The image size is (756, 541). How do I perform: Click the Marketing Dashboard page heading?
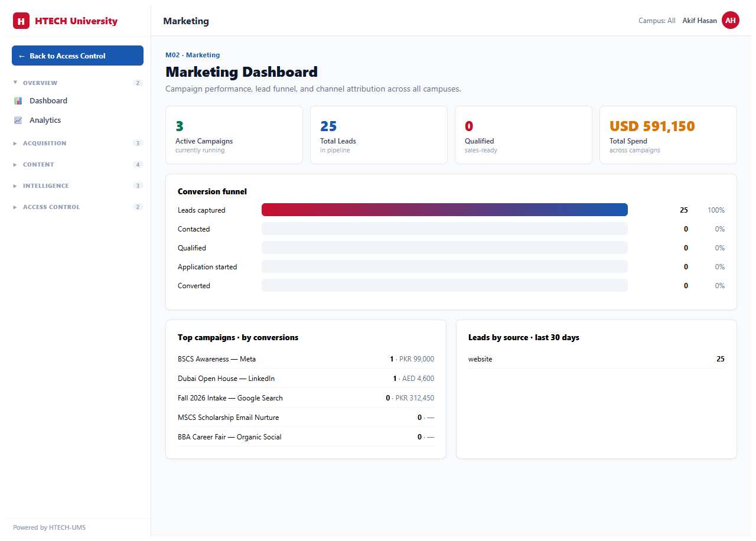242,72
